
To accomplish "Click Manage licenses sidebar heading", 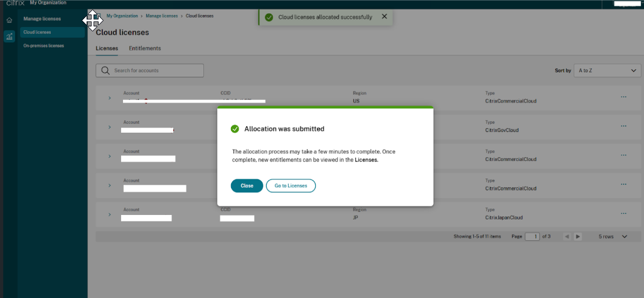I will tap(42, 18).
